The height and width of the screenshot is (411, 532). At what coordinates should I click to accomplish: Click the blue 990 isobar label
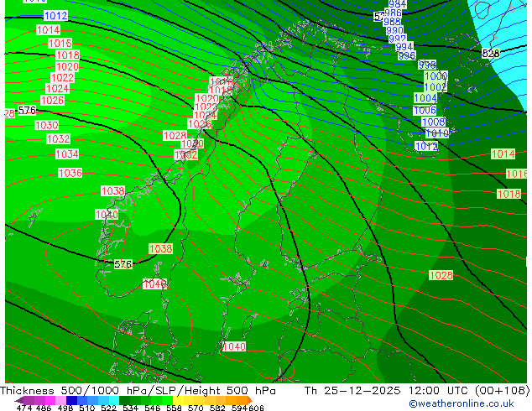pos(394,30)
